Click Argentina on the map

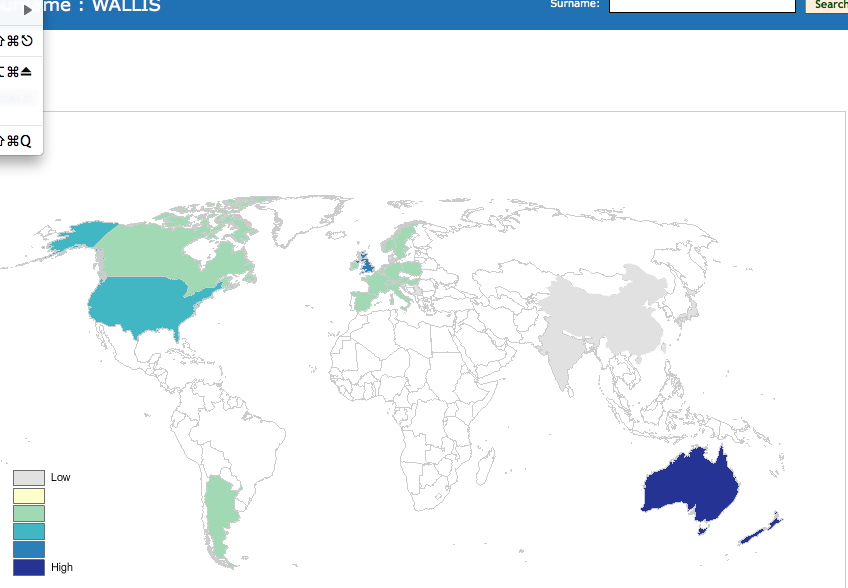point(217,510)
